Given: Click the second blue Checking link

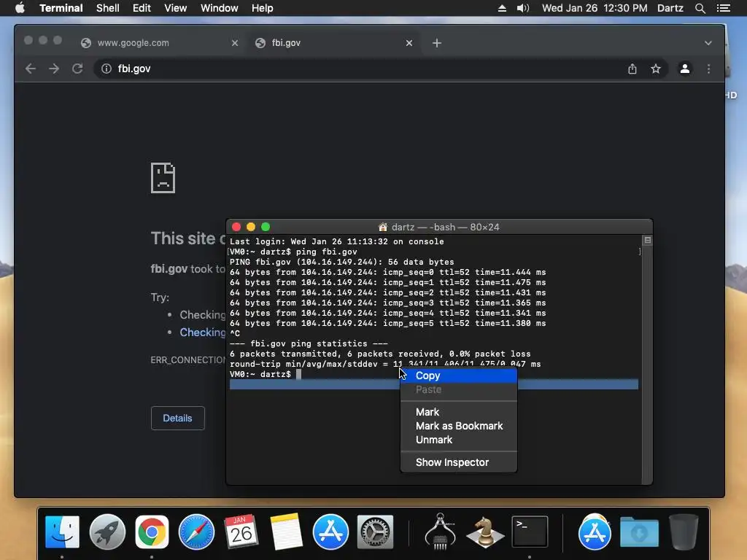Looking at the screenshot, I should (203, 332).
